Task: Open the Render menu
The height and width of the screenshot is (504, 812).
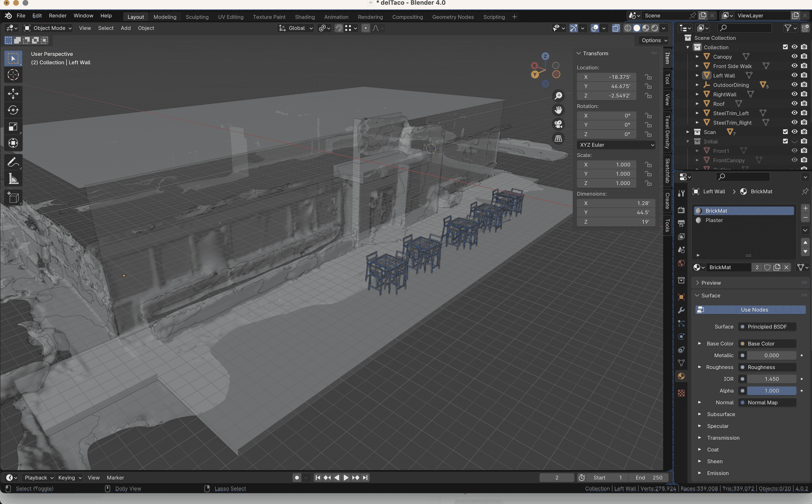Action: [58, 16]
